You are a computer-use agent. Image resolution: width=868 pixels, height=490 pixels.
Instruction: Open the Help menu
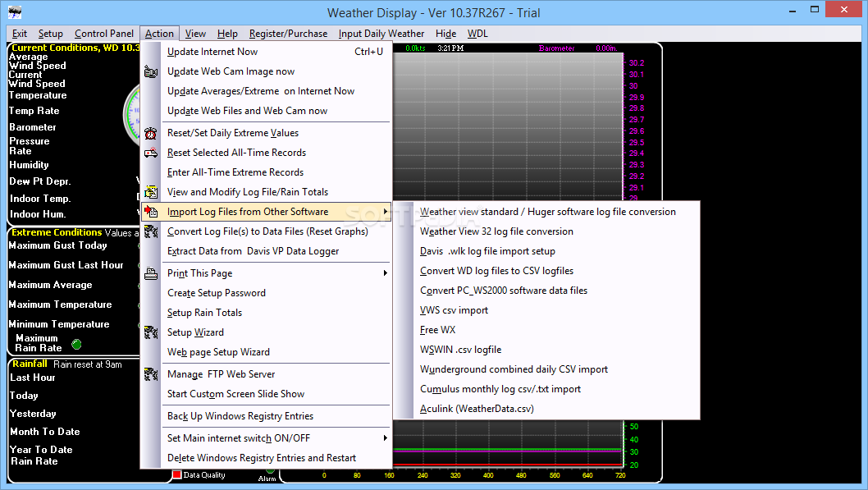(227, 34)
